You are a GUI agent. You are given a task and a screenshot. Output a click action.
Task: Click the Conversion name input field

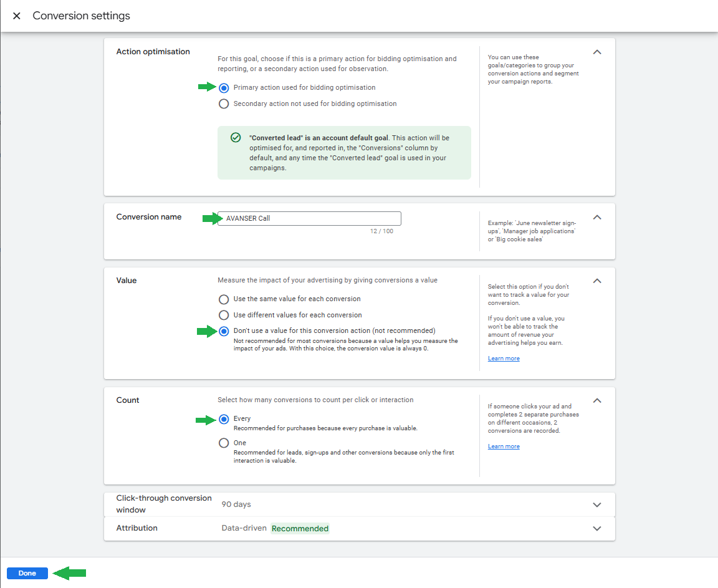pos(309,218)
